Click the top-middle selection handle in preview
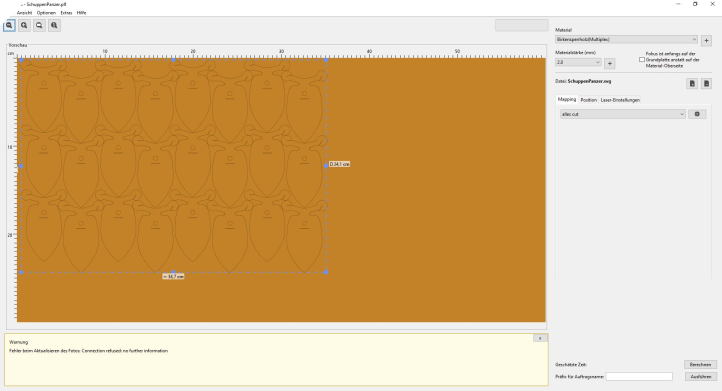The width and height of the screenshot is (722, 391). pos(174,60)
